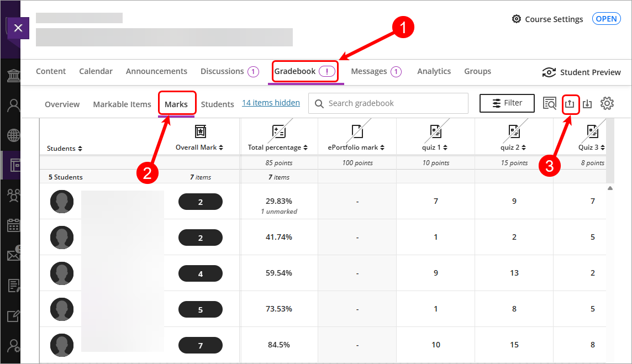The width and height of the screenshot is (632, 364).
Task: Click the download gradebook icon
Action: (588, 104)
